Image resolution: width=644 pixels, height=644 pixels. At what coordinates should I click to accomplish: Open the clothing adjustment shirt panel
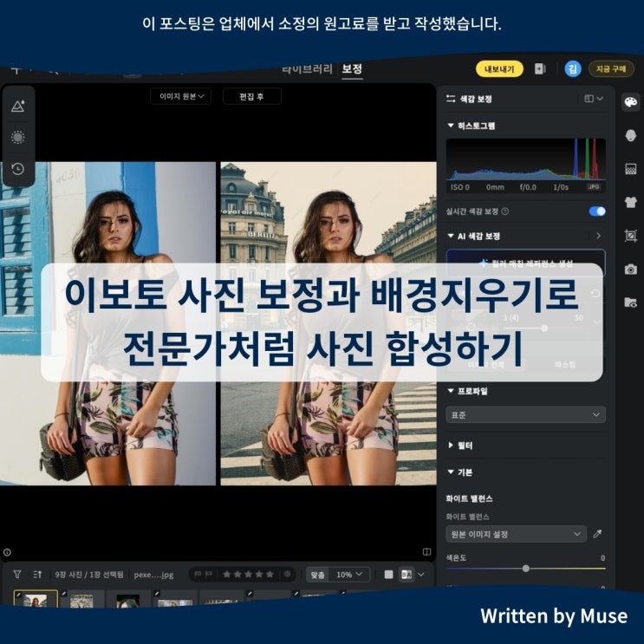pos(630,202)
